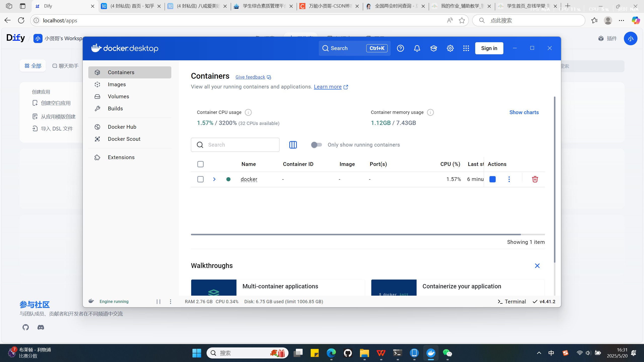Pause the Docker engine
This screenshot has width=644, height=362.
158,301
